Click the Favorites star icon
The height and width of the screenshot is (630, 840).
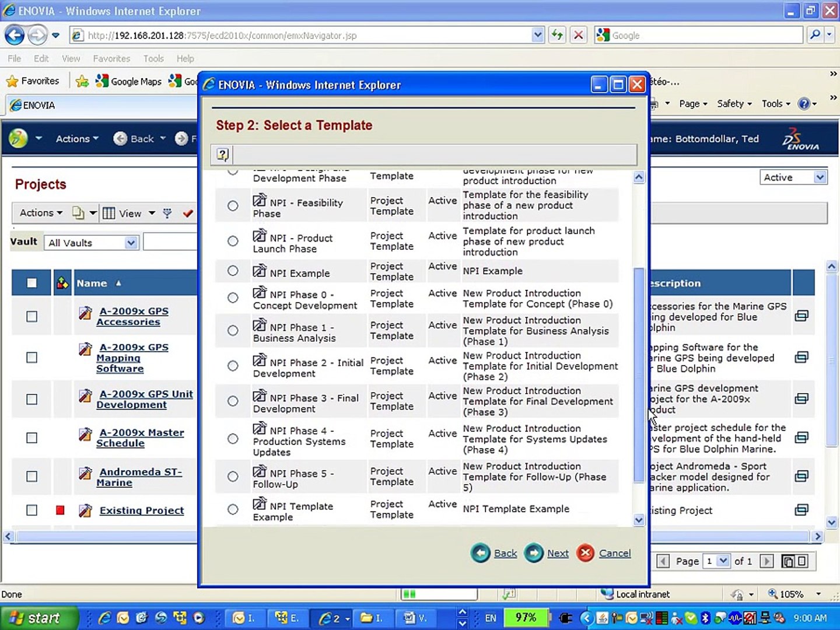pyautogui.click(x=12, y=81)
